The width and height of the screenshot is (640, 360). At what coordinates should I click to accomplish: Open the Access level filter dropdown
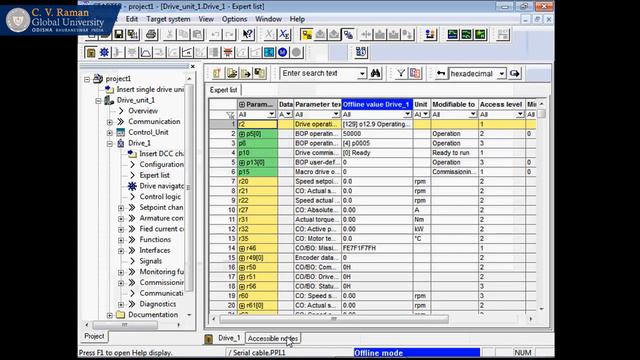(x=520, y=114)
